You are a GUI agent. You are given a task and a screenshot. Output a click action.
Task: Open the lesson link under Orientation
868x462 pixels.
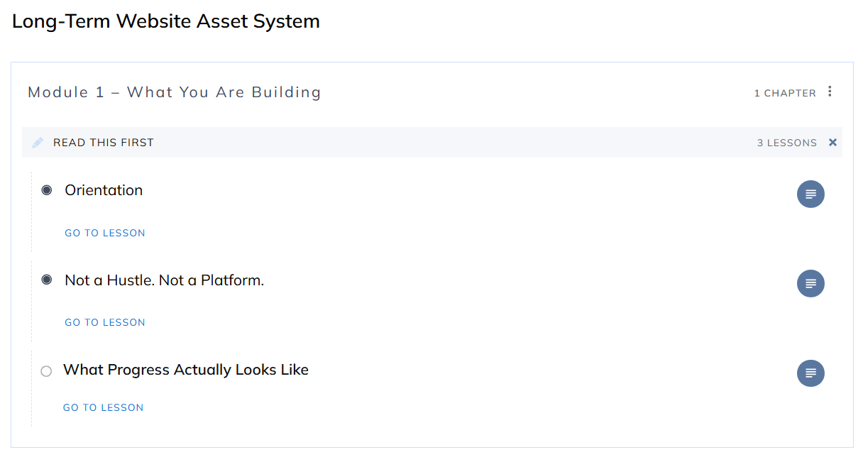[104, 232]
